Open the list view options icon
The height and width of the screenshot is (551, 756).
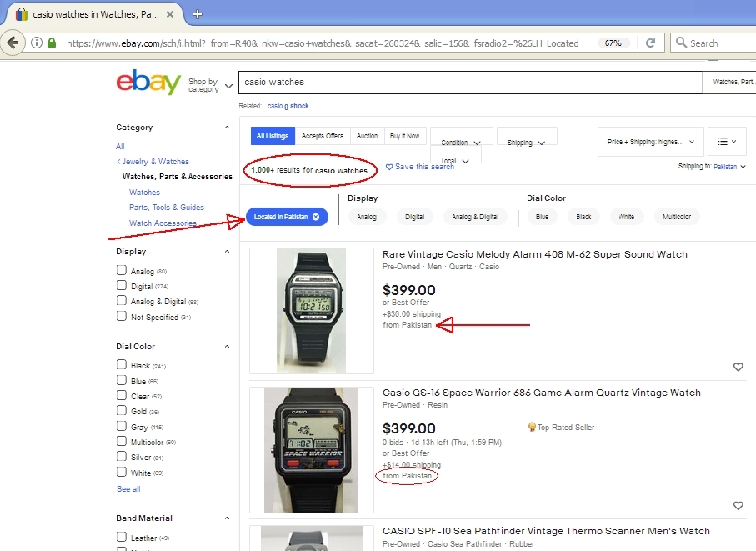[727, 141]
